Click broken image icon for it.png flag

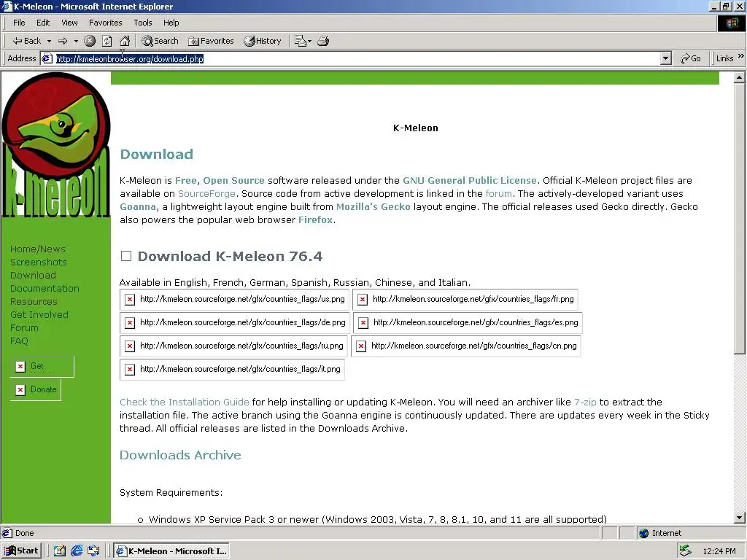click(129, 370)
